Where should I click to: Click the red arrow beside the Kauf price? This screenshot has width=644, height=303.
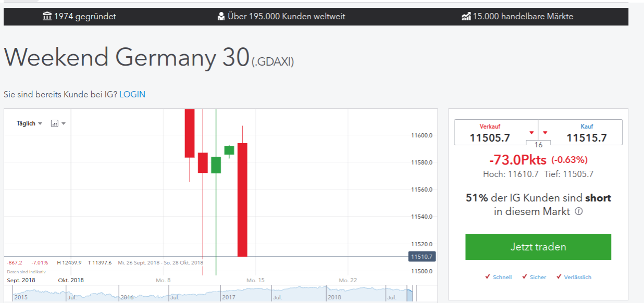[x=546, y=132]
